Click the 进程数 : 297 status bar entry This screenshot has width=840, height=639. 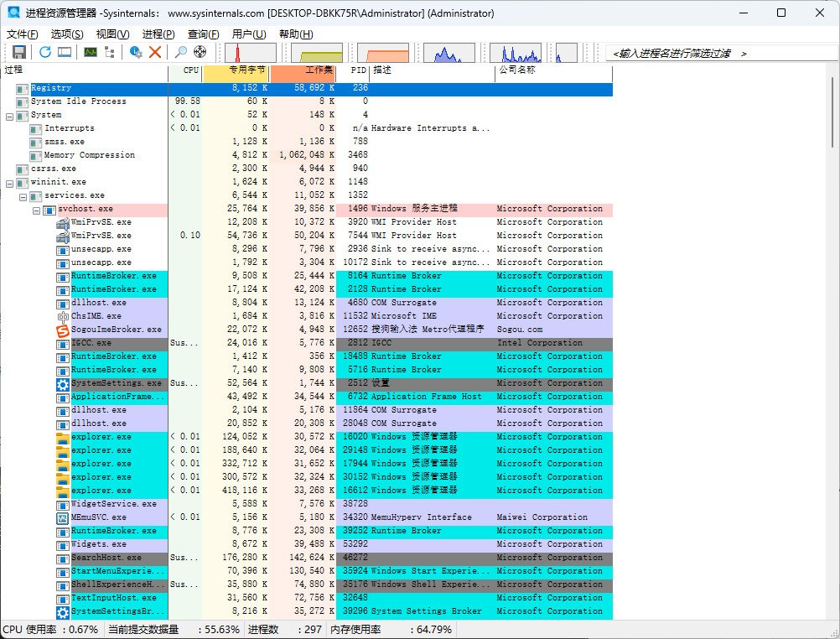pyautogui.click(x=286, y=629)
